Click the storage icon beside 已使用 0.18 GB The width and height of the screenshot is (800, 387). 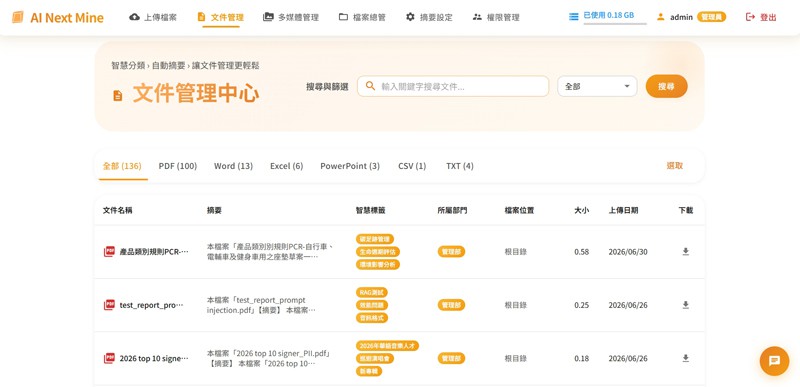tap(573, 16)
